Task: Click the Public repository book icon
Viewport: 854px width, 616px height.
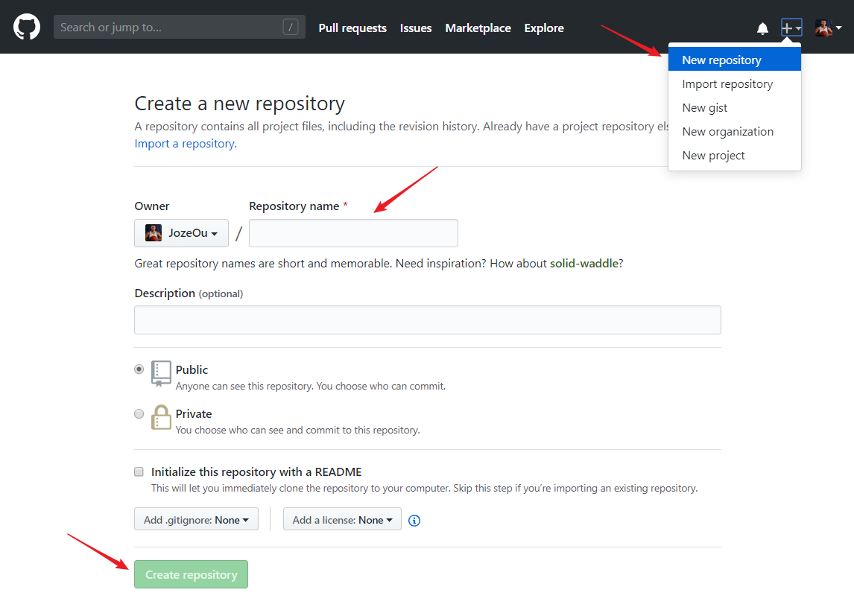Action: click(161, 373)
